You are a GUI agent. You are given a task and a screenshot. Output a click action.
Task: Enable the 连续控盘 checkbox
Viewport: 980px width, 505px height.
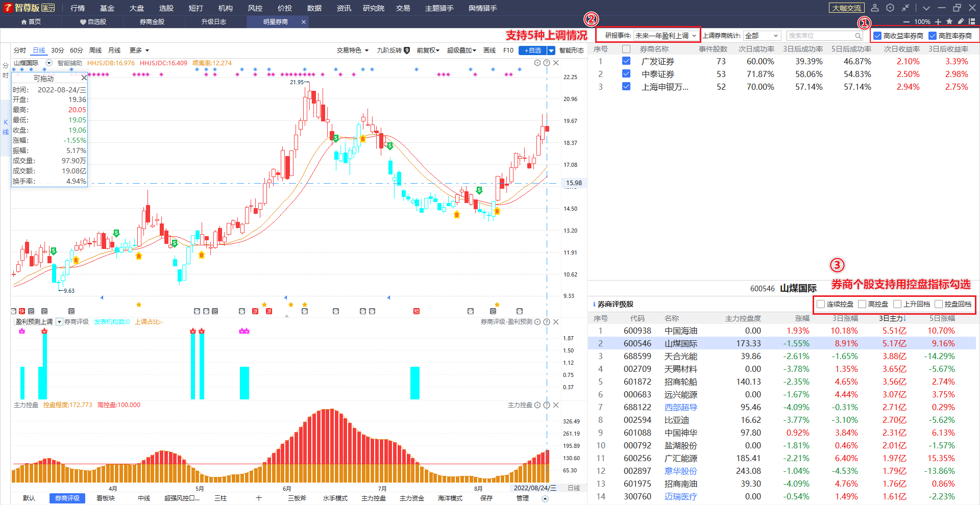coord(821,304)
